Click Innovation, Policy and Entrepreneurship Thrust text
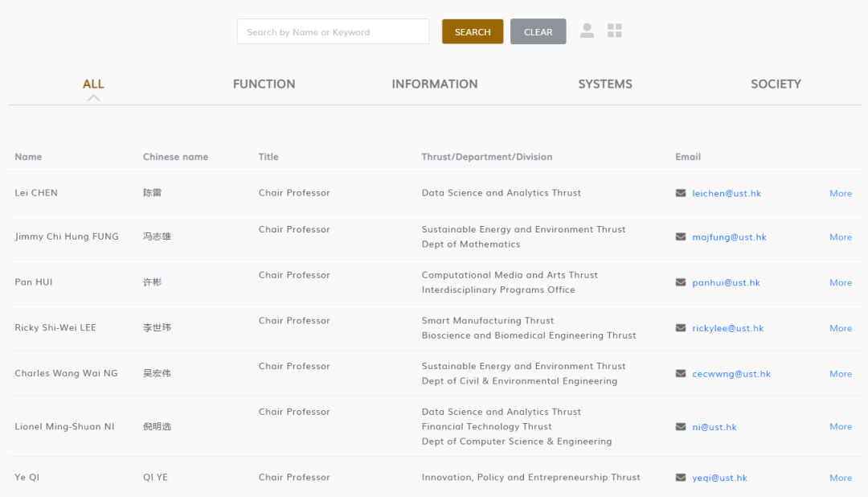This screenshot has height=497, width=868. [x=530, y=477]
